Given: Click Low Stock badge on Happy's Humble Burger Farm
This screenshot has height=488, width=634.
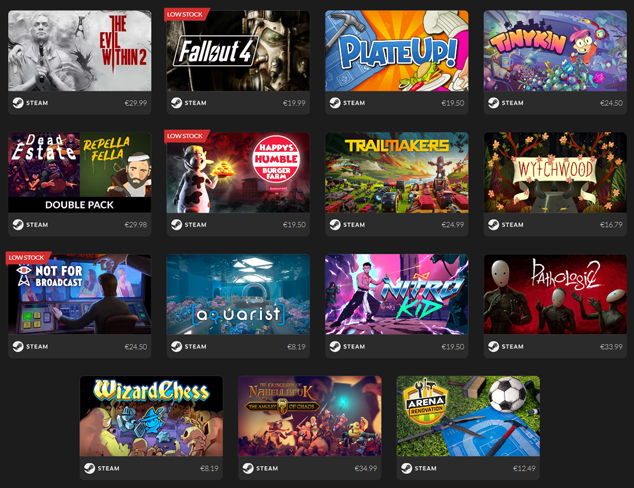Looking at the screenshot, I should click(186, 136).
